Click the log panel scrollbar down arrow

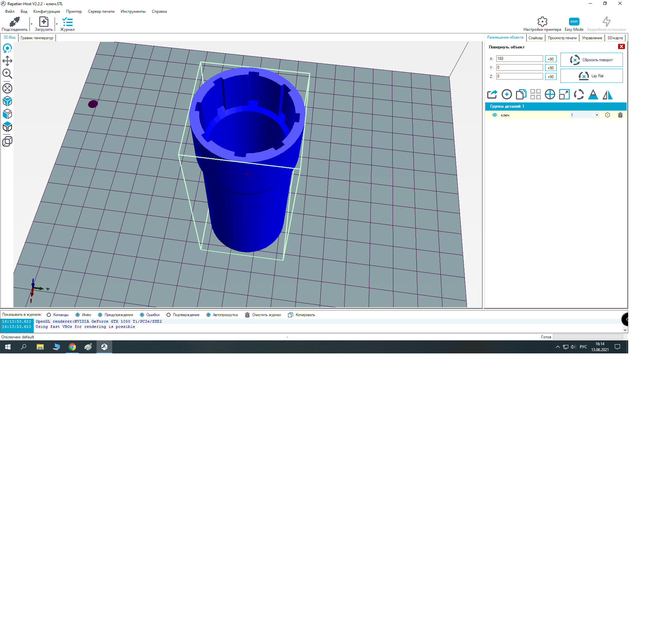point(625,330)
